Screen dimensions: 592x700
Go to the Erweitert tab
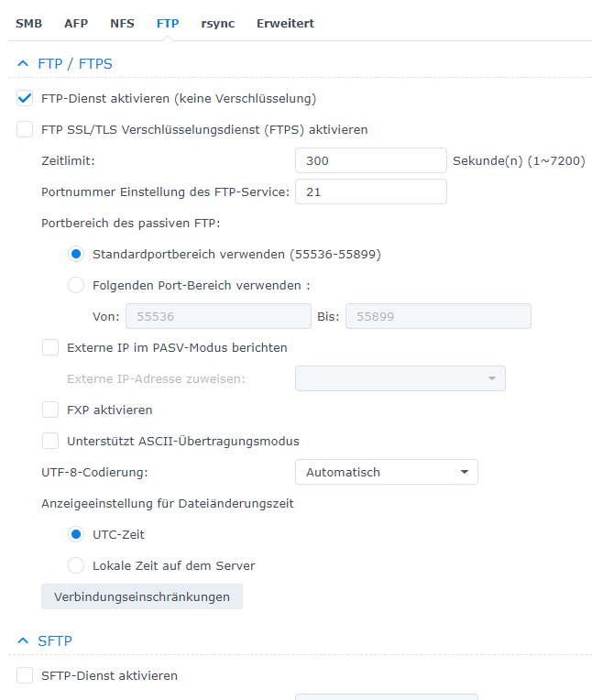[x=285, y=23]
